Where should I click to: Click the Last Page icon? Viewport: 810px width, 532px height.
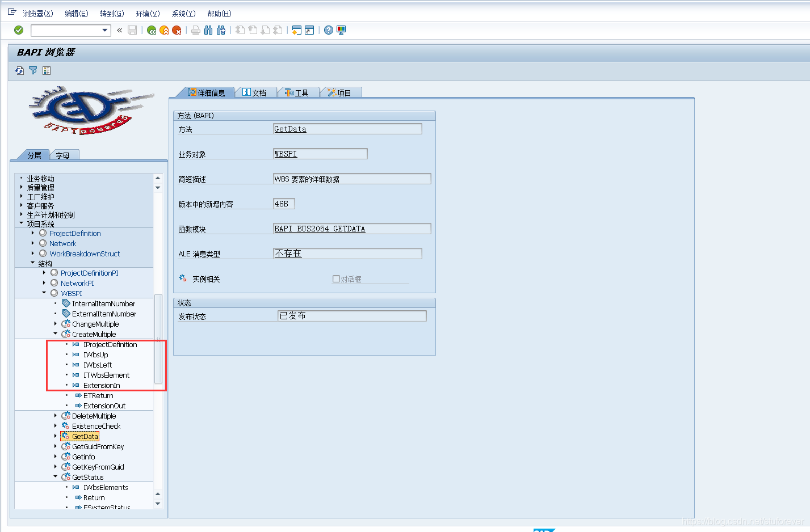point(278,30)
